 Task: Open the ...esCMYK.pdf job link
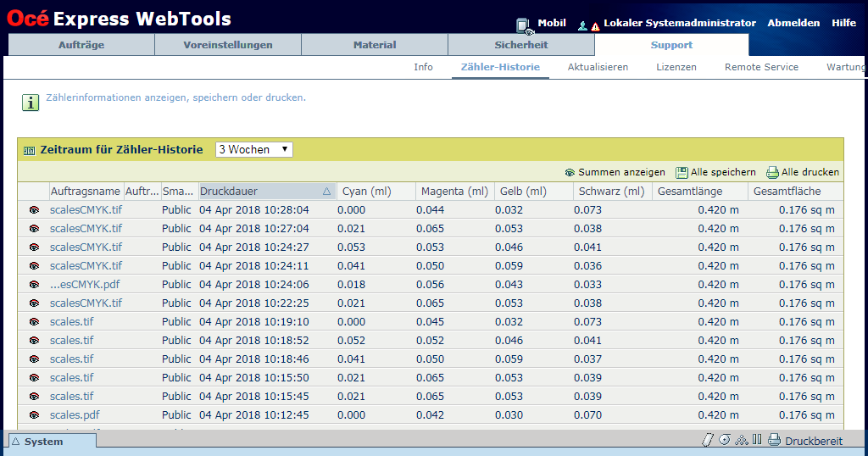pos(85,285)
